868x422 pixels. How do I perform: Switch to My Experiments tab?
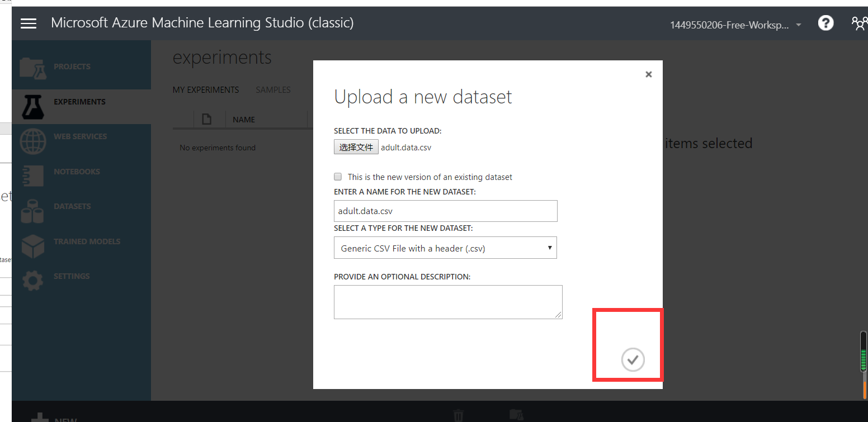tap(206, 90)
